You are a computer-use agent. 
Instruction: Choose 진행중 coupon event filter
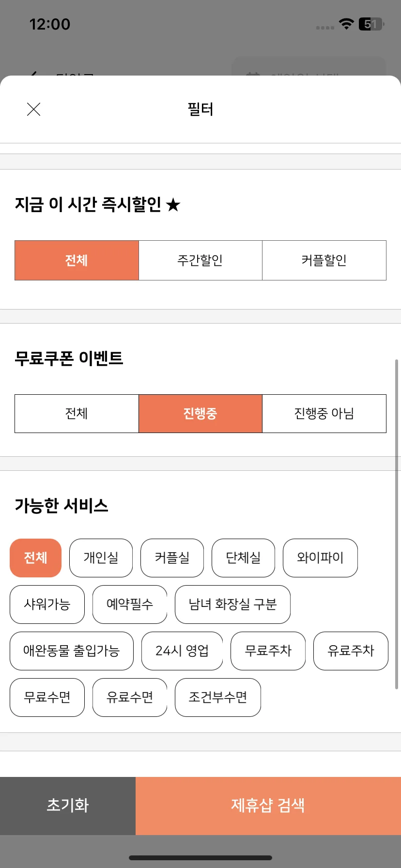(200, 414)
